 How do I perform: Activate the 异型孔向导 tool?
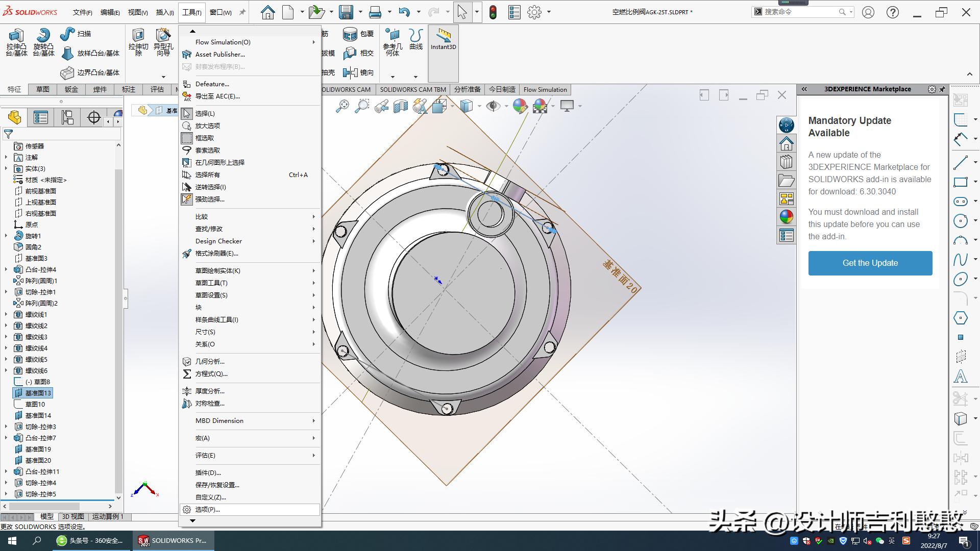pyautogui.click(x=163, y=43)
